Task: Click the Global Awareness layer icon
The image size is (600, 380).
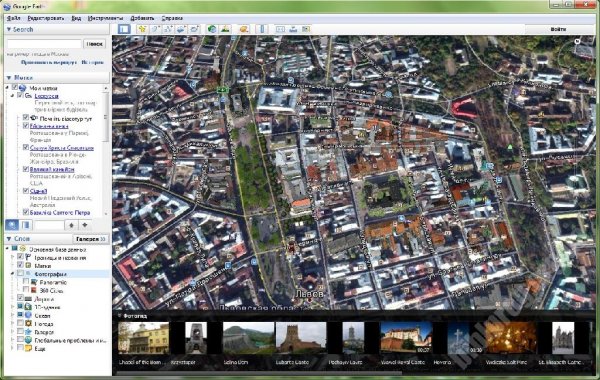Action: point(29,340)
